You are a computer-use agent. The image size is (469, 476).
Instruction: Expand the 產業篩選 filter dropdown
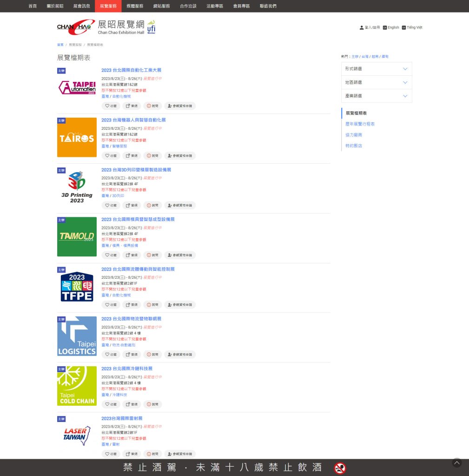point(377,96)
